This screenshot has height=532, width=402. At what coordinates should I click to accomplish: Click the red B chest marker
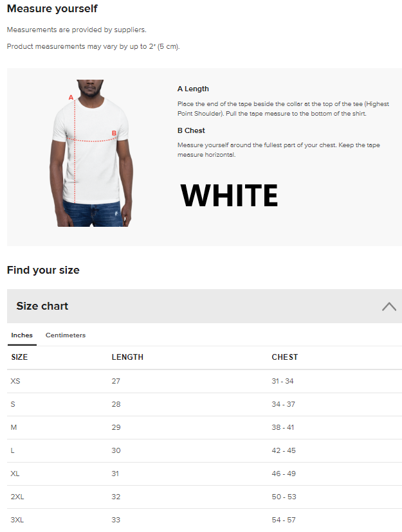[114, 134]
